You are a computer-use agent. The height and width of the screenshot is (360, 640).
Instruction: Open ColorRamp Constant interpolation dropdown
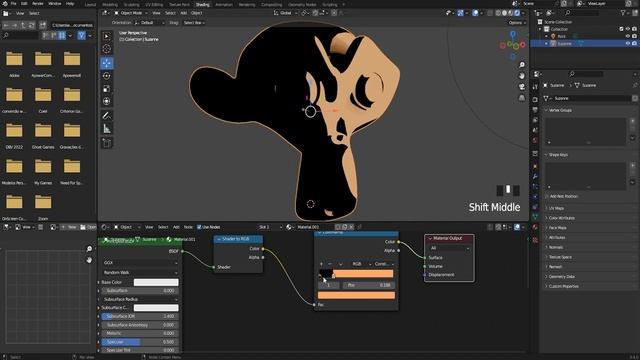384,264
